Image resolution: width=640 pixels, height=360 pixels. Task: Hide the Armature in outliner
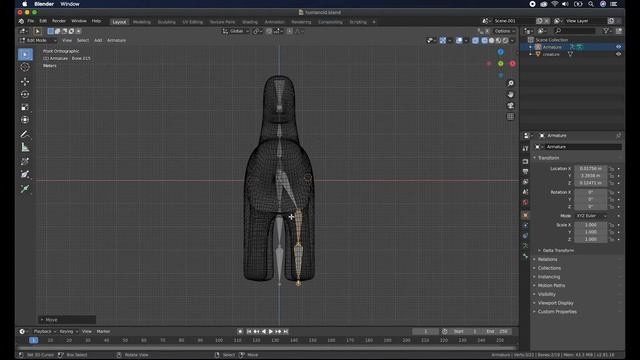(x=618, y=47)
